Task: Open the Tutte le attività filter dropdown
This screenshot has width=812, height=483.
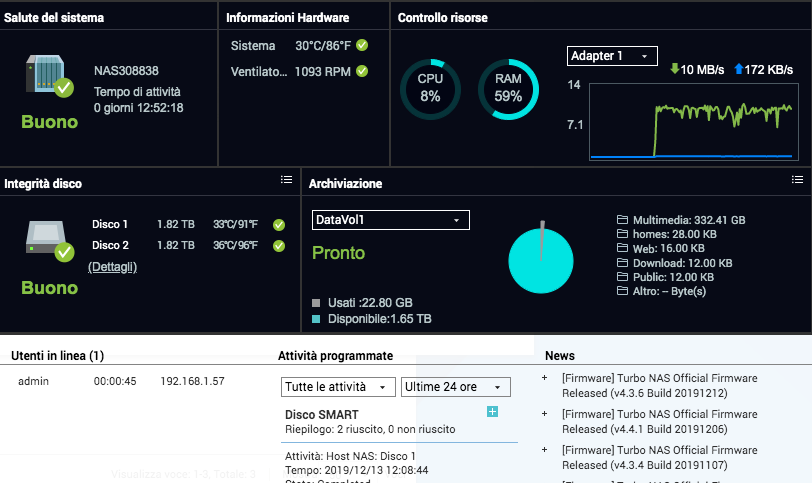Action: [339, 387]
